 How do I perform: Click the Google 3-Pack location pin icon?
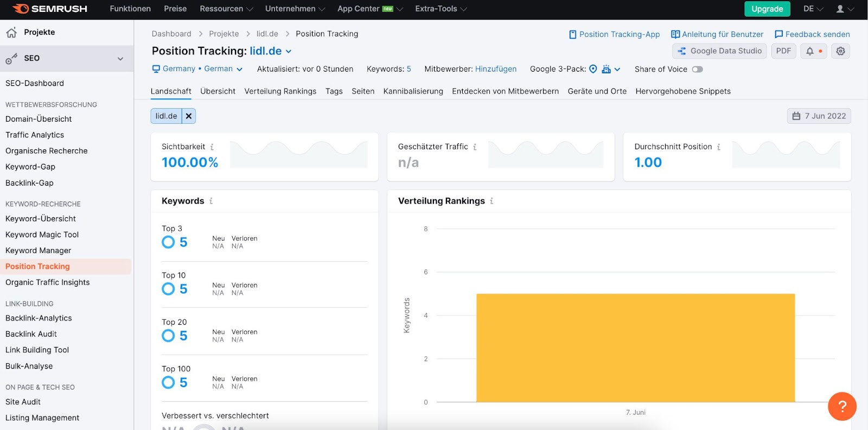pos(593,69)
